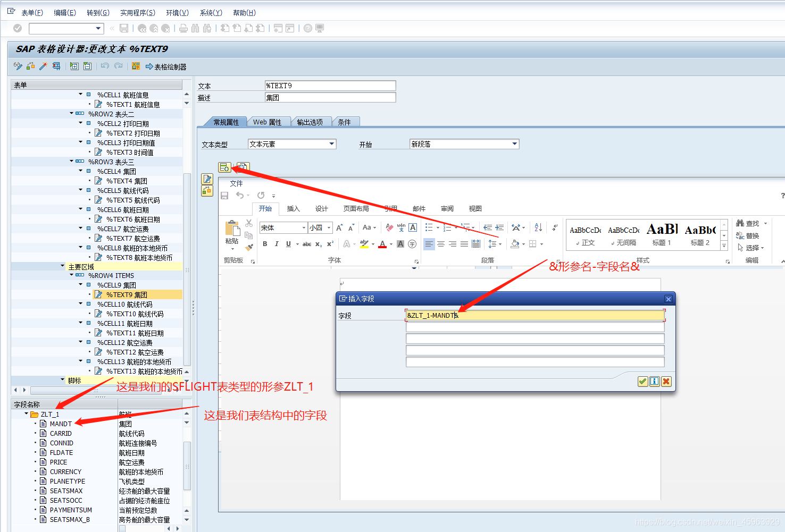Cancel insert field dialog with red X button
Image resolution: width=785 pixels, height=532 pixels.
666,381
